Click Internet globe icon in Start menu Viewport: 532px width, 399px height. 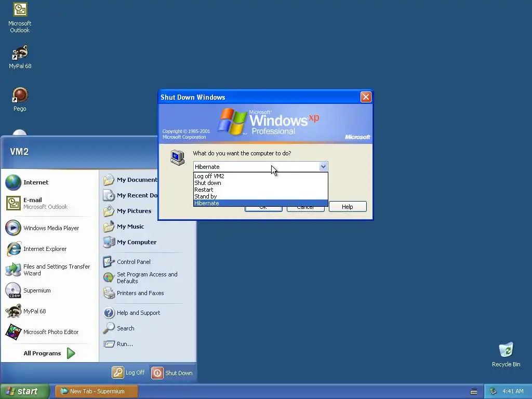[x=13, y=182]
